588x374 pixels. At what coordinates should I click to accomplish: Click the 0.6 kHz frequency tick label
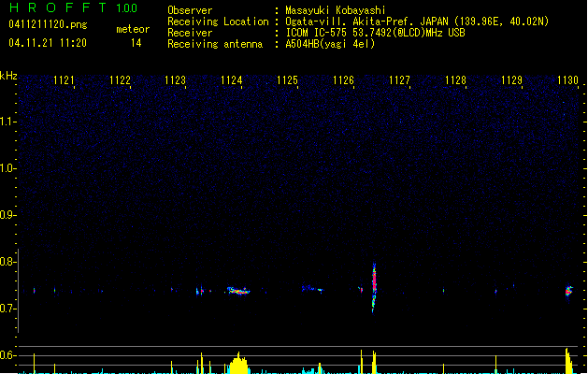[x=7, y=355]
